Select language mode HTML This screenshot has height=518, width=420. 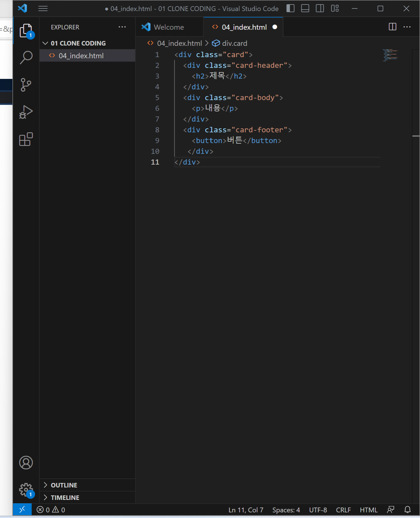(369, 510)
